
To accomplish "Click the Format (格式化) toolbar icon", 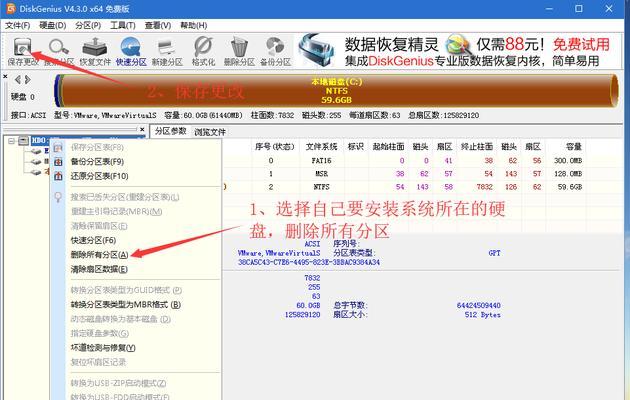I will (x=203, y=47).
